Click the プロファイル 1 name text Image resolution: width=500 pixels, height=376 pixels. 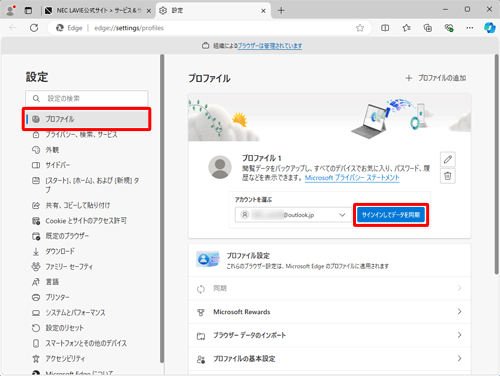click(x=262, y=158)
